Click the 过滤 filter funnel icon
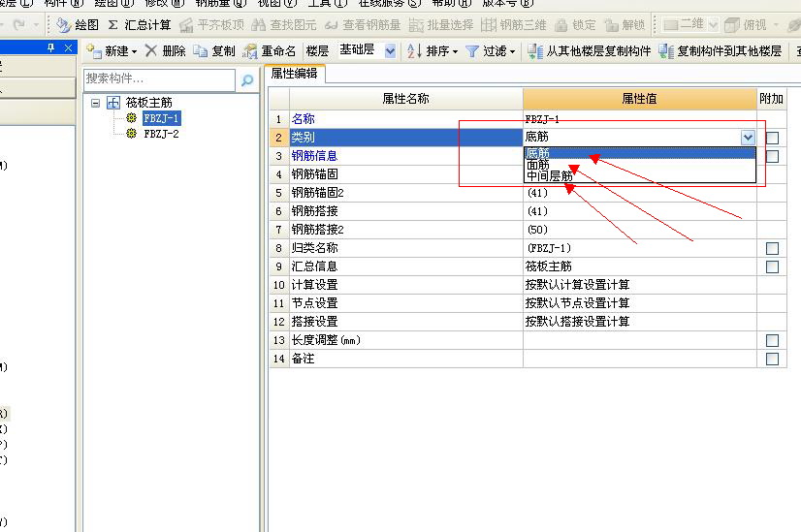Image resolution: width=801 pixels, height=532 pixels. [472, 51]
